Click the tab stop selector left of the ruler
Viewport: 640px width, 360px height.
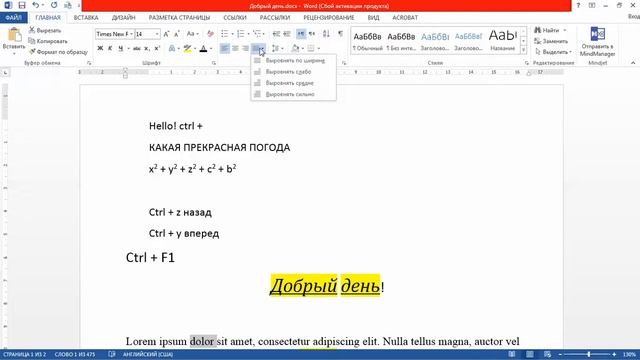5,73
